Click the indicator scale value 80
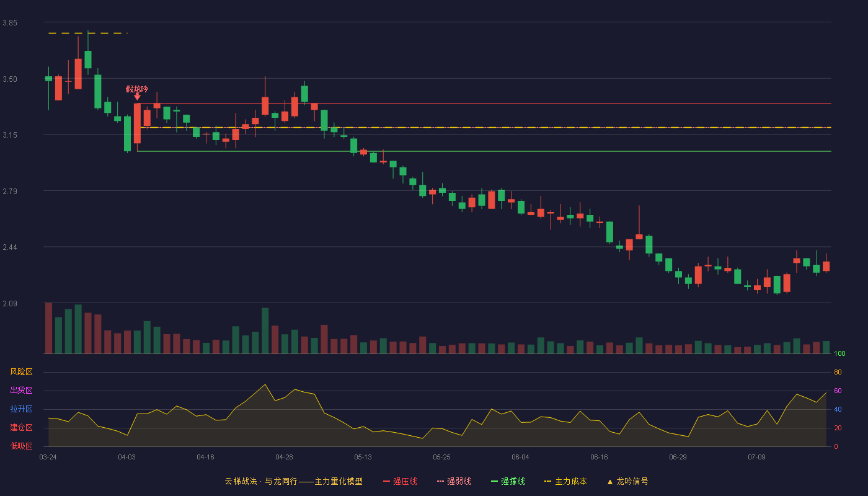The width and height of the screenshot is (868, 496). (838, 373)
